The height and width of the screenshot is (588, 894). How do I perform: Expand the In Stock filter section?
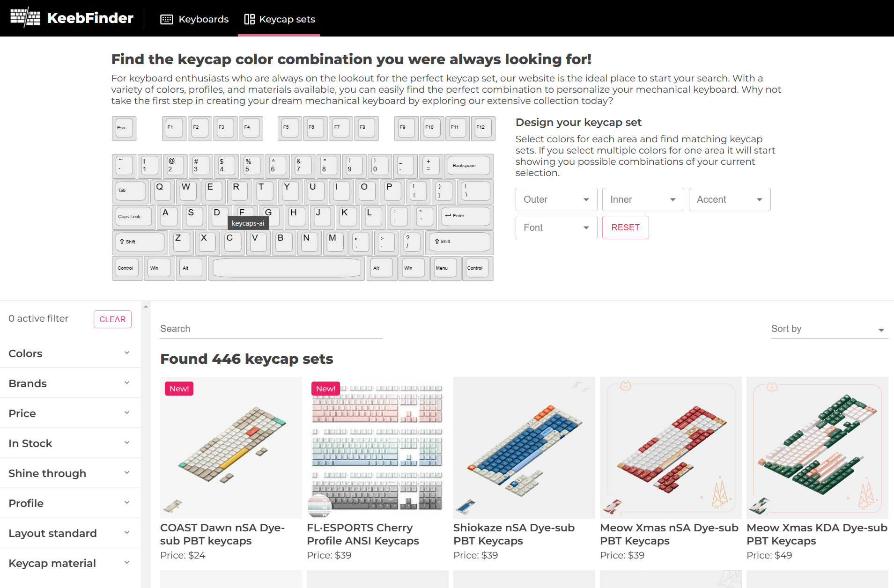click(x=70, y=443)
